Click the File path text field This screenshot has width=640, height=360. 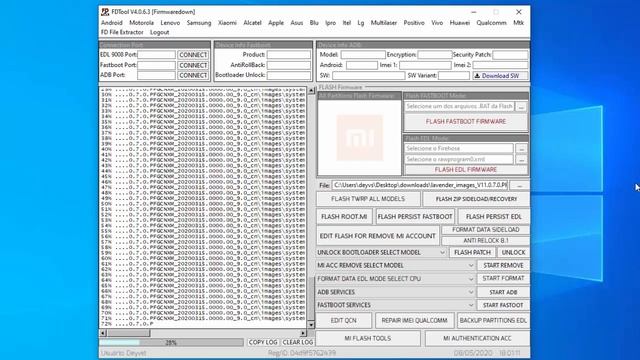(420, 185)
